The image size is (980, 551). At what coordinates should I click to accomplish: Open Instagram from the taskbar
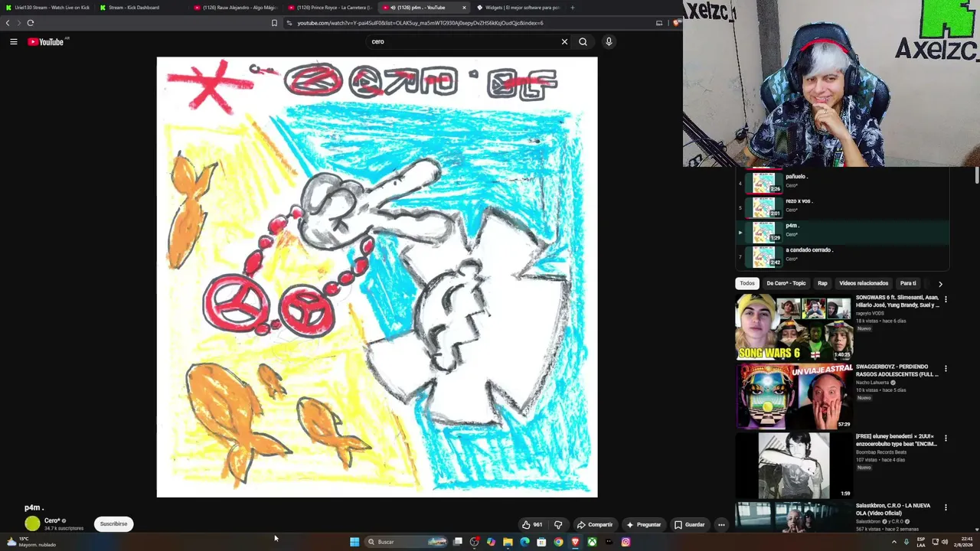[626, 542]
